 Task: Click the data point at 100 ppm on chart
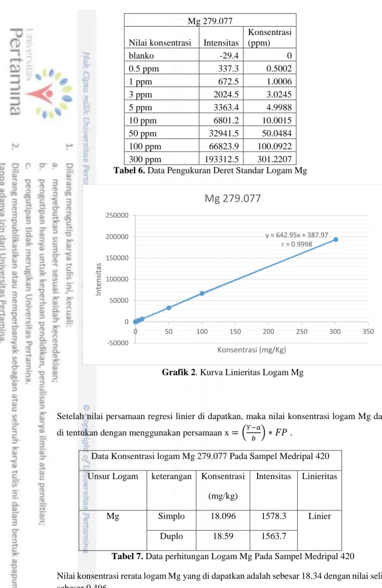coord(202,293)
